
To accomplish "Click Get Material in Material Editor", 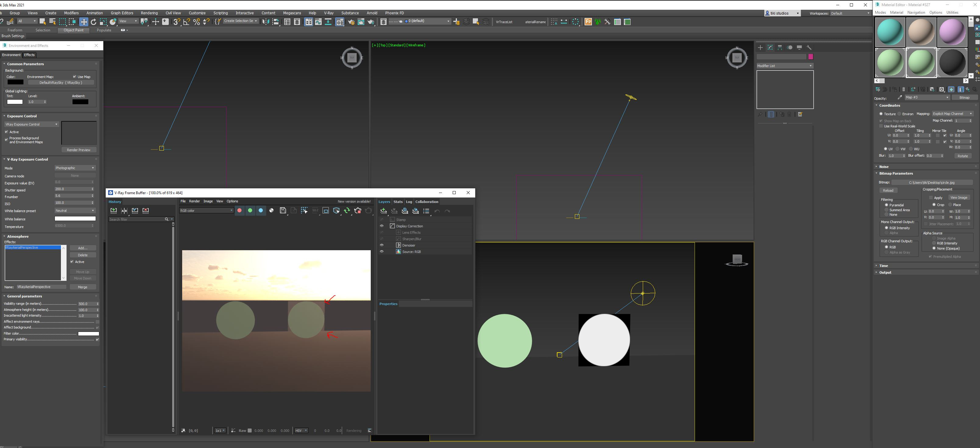I will pos(878,90).
